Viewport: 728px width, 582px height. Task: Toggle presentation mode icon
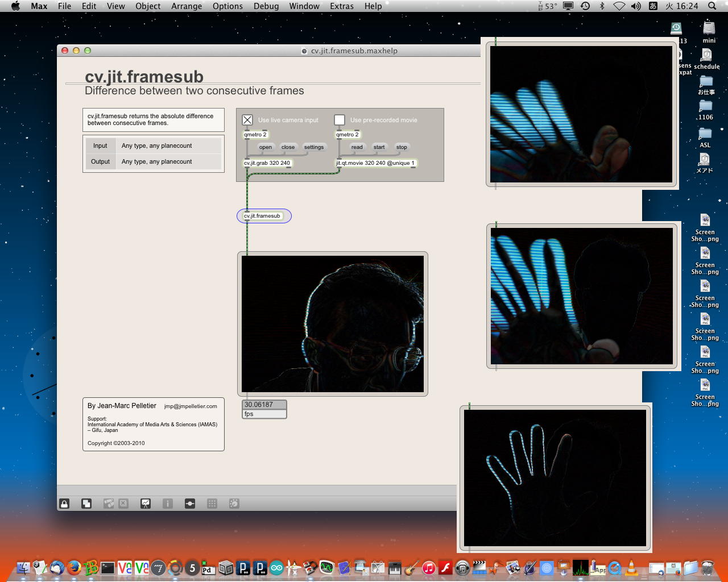(x=146, y=504)
